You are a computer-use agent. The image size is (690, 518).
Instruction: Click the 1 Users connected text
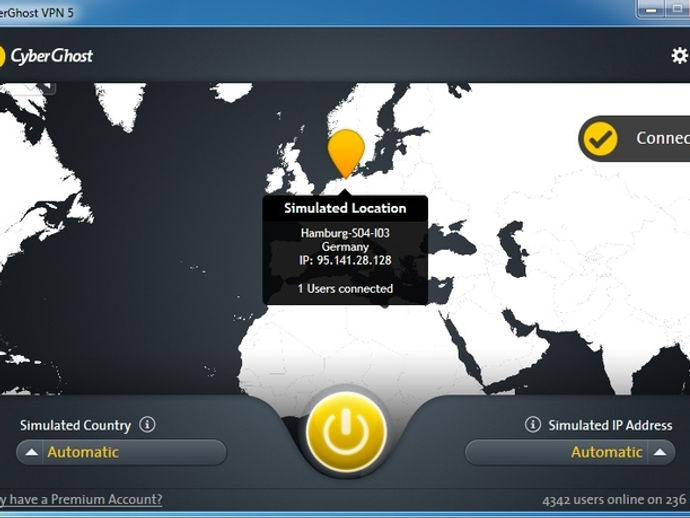(x=345, y=289)
